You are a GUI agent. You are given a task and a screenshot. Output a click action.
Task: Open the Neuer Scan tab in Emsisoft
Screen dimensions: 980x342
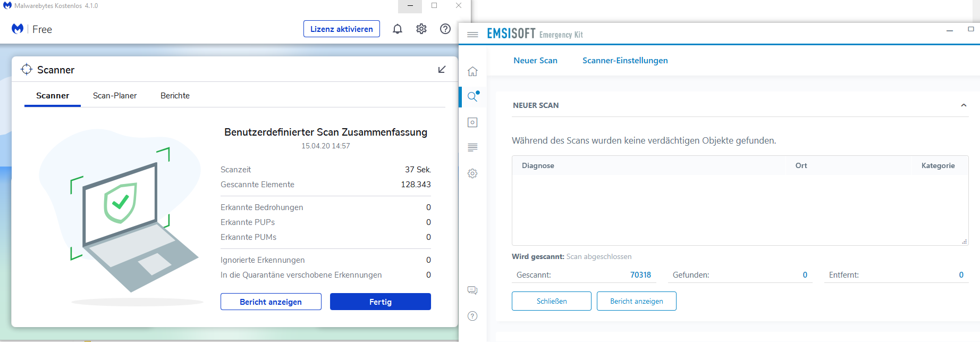pos(535,61)
